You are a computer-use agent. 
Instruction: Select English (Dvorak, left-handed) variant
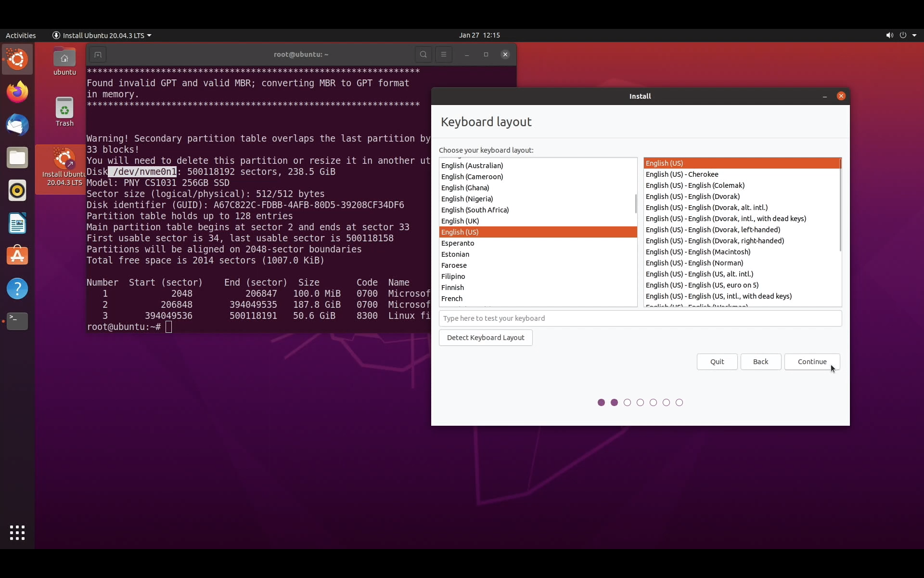point(742,230)
